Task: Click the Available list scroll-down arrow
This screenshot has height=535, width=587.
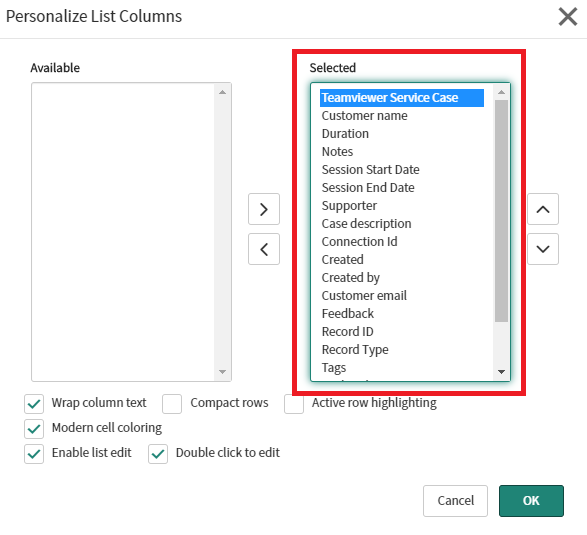Action: (222, 372)
